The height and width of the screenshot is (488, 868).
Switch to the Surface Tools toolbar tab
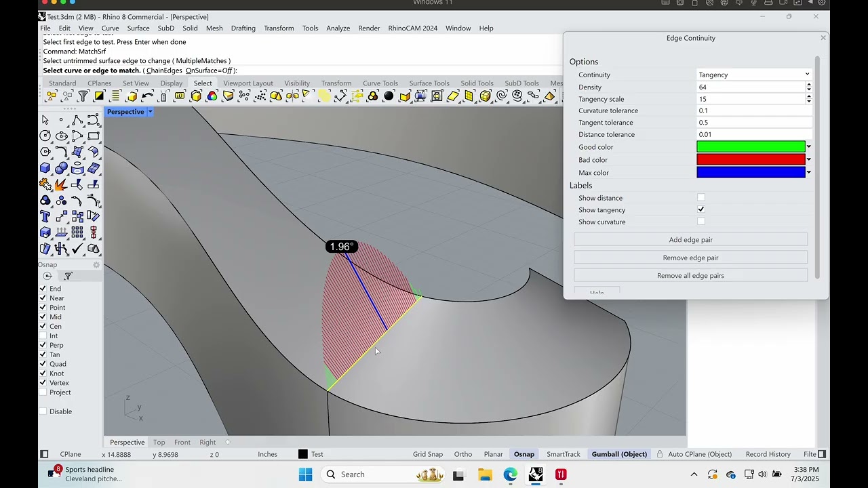tap(429, 83)
